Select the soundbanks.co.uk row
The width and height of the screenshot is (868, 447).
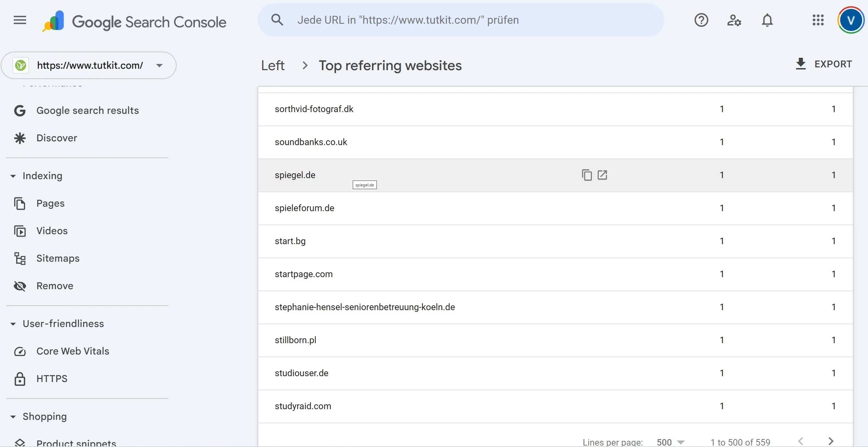pos(555,142)
